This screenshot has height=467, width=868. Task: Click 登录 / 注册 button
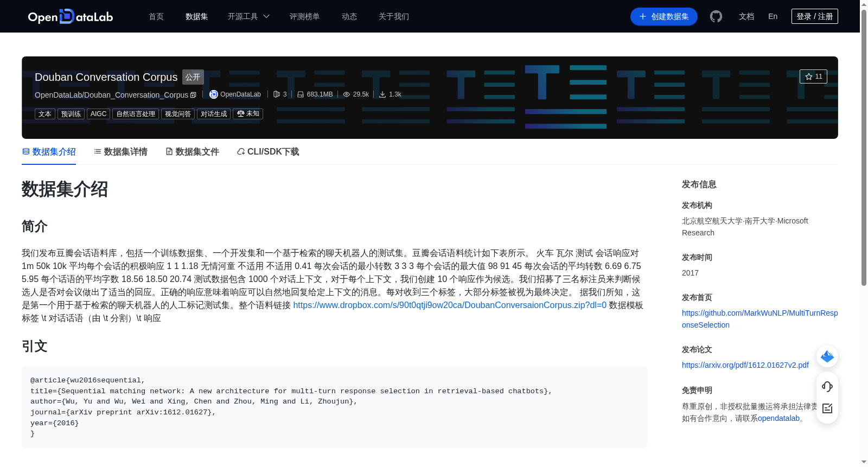[x=815, y=16]
